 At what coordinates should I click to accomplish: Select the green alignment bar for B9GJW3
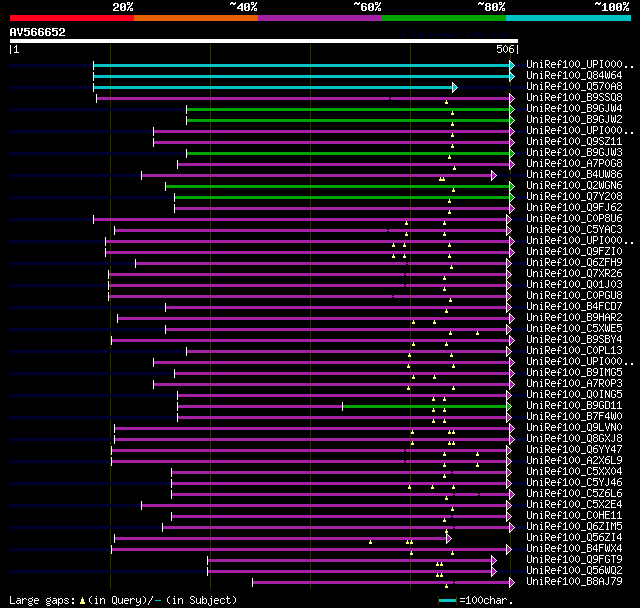tap(348, 153)
